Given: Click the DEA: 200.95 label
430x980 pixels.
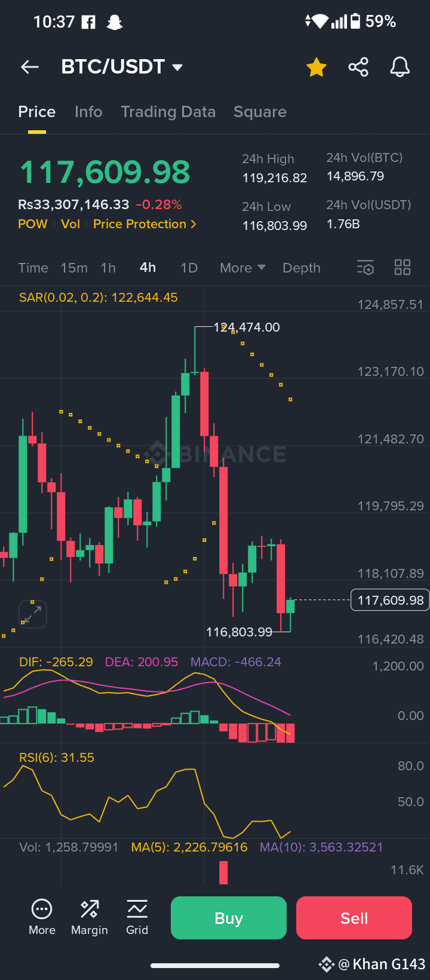Looking at the screenshot, I should click(x=142, y=661).
